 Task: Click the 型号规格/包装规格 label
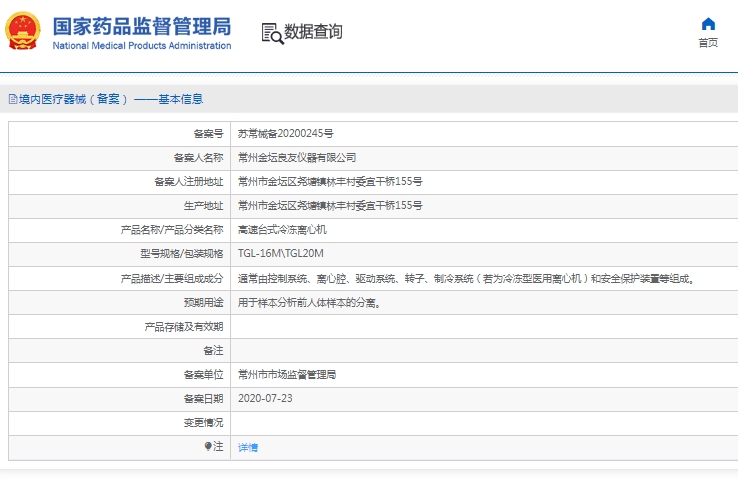[x=182, y=254]
